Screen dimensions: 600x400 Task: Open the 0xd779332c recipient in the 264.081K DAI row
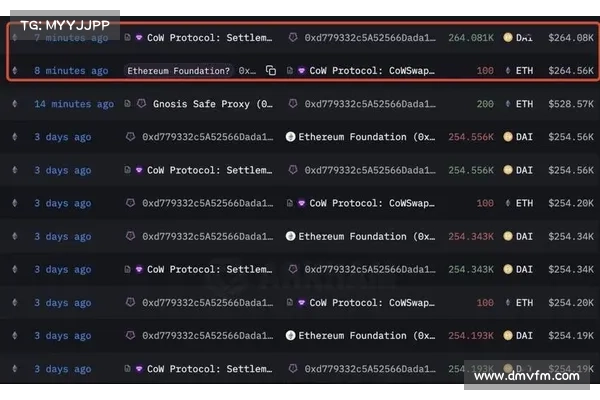pos(370,38)
